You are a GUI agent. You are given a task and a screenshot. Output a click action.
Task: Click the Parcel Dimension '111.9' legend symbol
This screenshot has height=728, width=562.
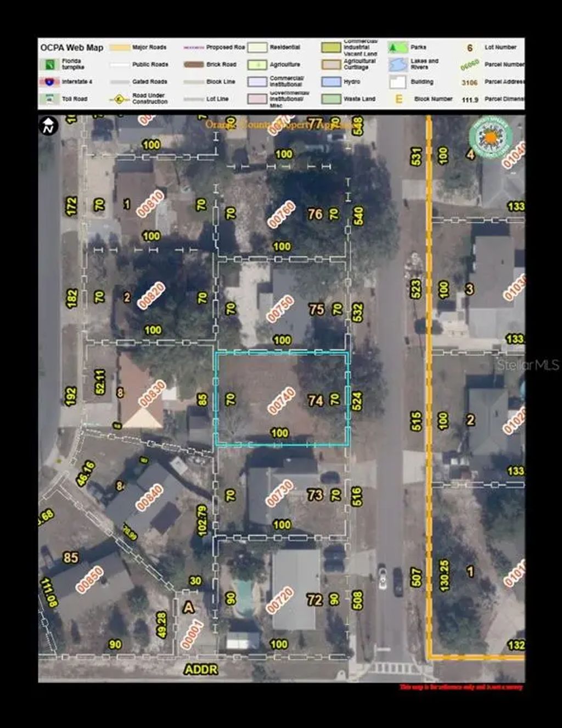[470, 100]
